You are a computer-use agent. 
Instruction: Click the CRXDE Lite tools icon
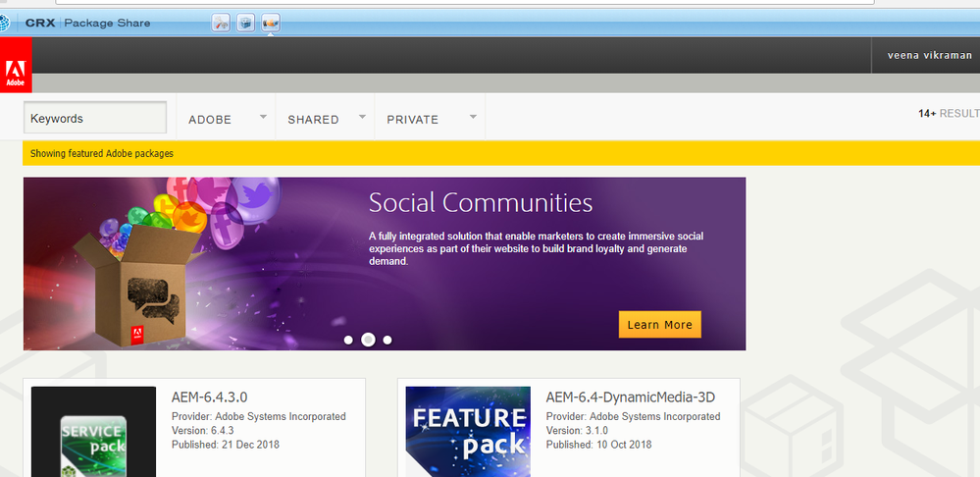pos(222,23)
